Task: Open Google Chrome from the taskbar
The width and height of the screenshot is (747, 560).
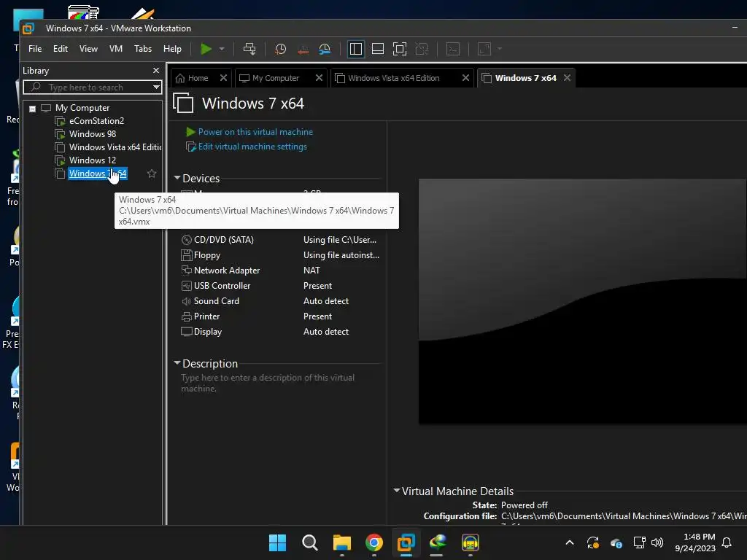Action: (374, 542)
